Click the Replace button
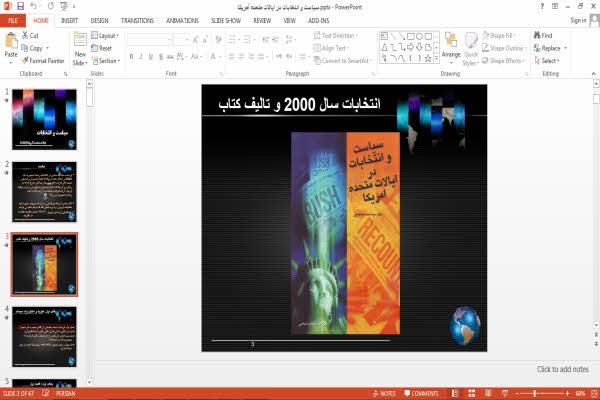The width and height of the screenshot is (600, 400). click(547, 48)
